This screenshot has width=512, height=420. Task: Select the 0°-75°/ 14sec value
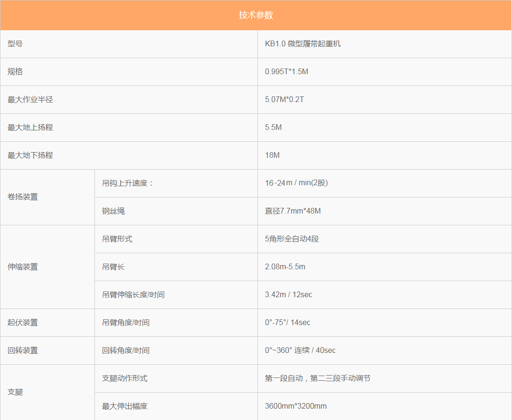click(x=288, y=323)
